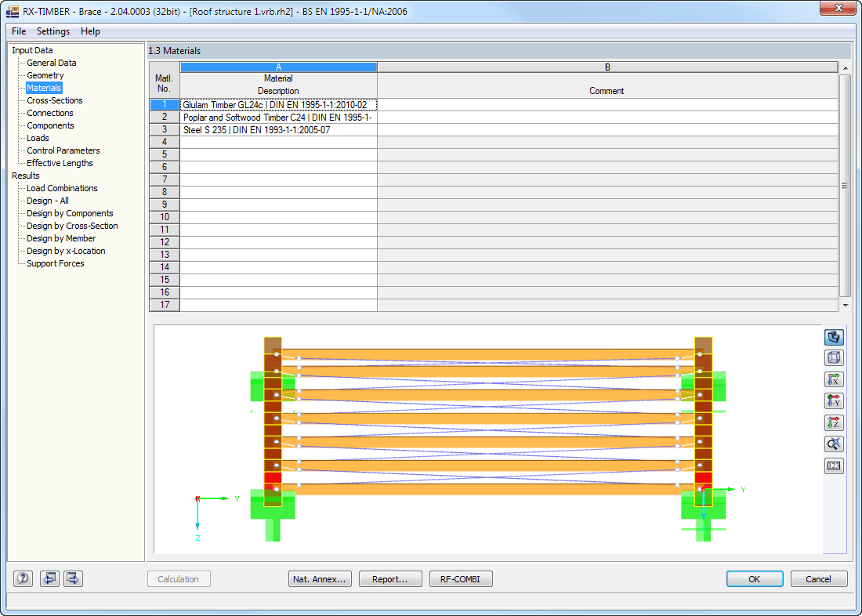Open RF-COMBI button
The image size is (862, 616).
461,579
